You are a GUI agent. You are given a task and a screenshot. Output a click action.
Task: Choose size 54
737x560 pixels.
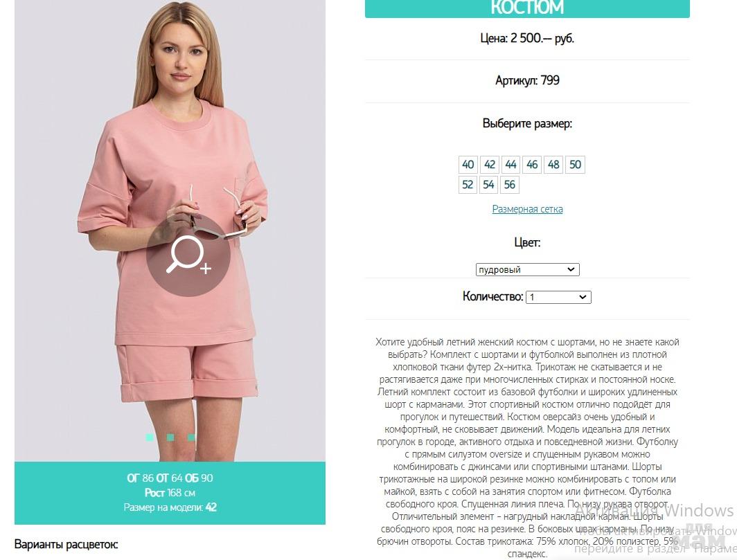point(488,185)
